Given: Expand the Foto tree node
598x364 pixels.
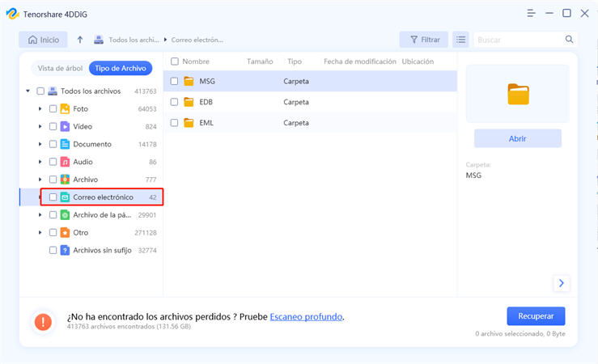Looking at the screenshot, I should click(40, 108).
